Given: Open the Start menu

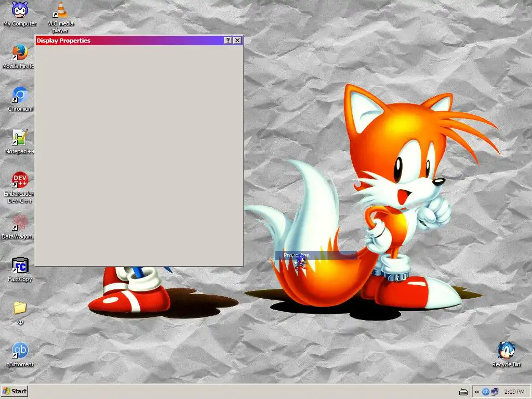Looking at the screenshot, I should pos(14,391).
